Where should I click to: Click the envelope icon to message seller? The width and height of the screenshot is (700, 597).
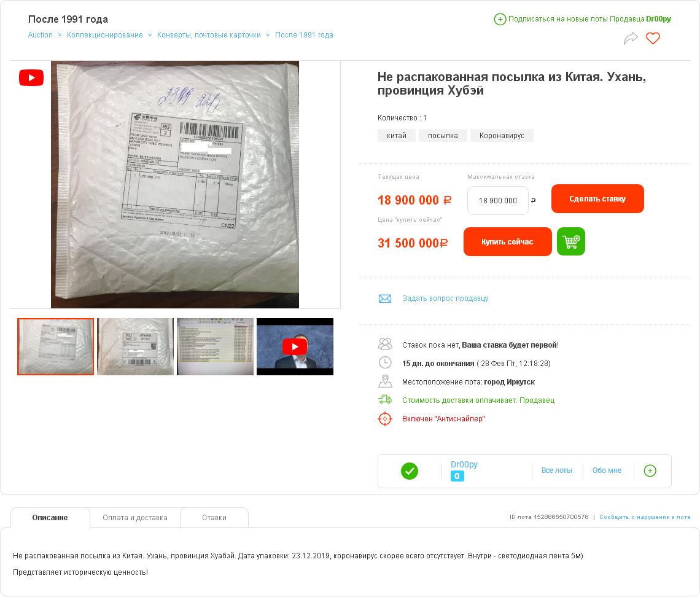[385, 298]
